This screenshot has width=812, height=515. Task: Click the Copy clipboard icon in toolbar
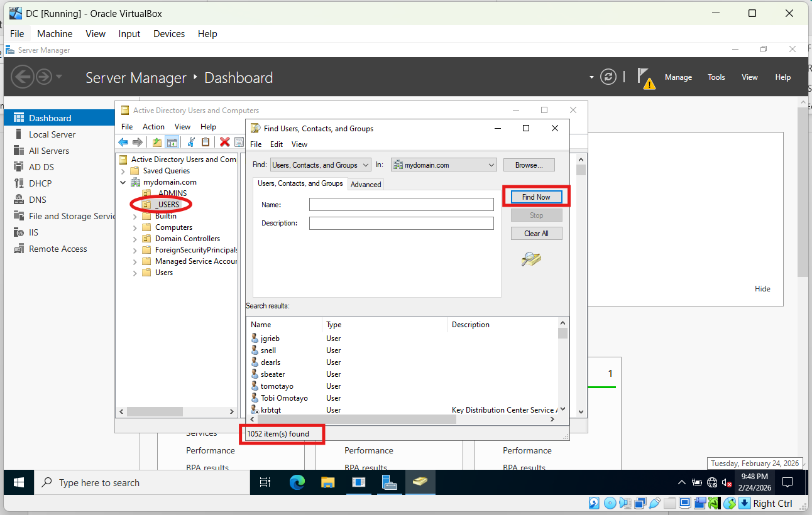pyautogui.click(x=206, y=142)
